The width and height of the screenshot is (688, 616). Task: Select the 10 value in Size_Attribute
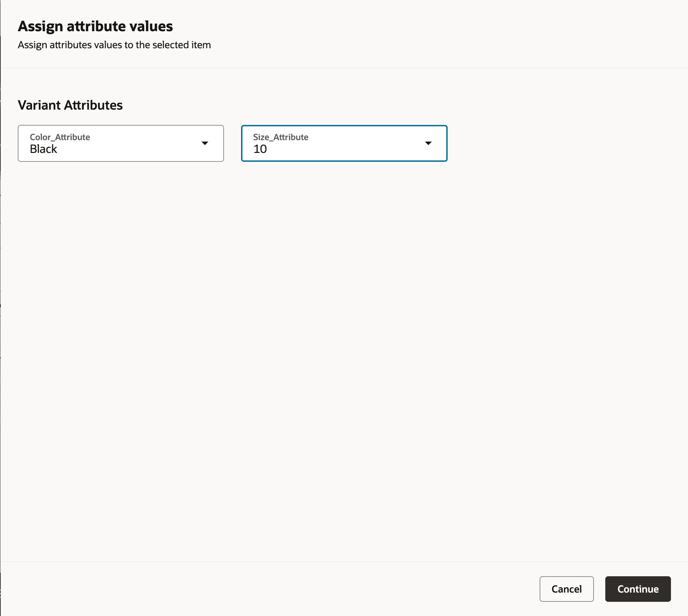pyautogui.click(x=260, y=149)
